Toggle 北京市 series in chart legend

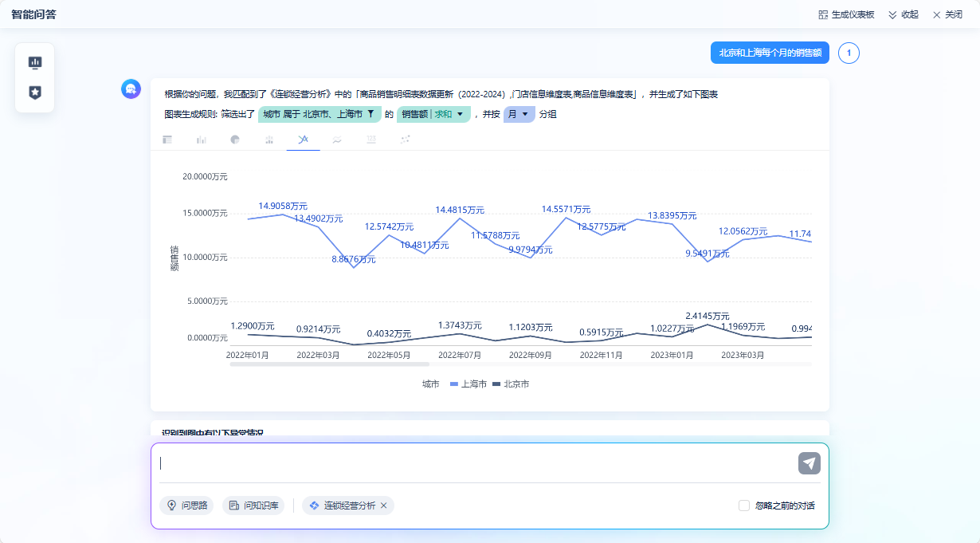(511, 384)
